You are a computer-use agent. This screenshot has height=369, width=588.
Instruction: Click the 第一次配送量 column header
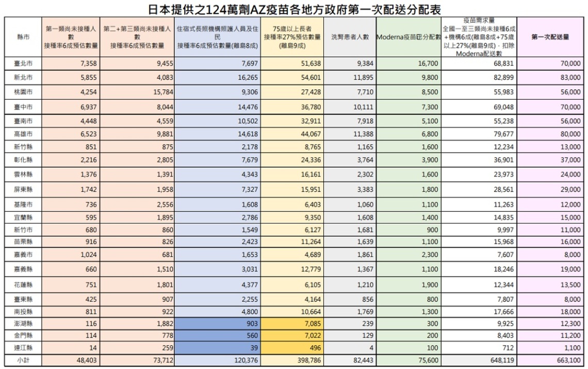coord(550,37)
